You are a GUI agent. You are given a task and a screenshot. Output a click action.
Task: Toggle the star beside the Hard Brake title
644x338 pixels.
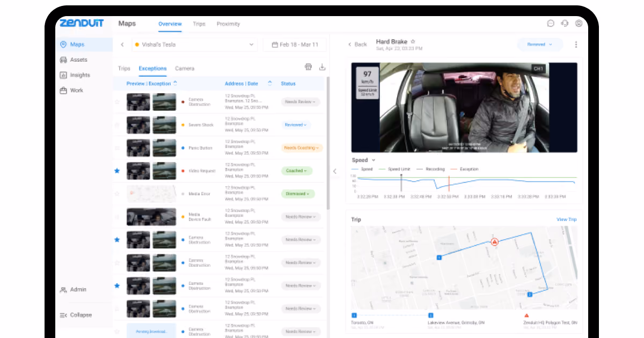click(x=413, y=41)
